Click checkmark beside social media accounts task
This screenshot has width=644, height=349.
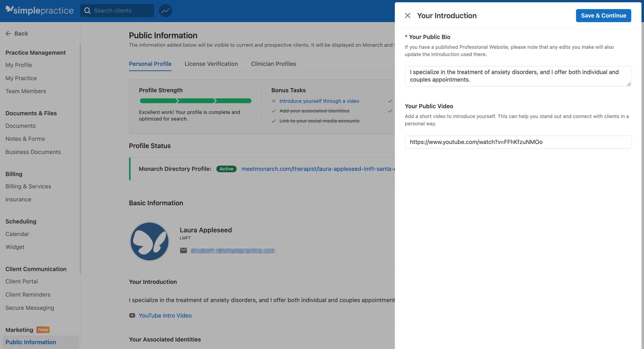(274, 121)
